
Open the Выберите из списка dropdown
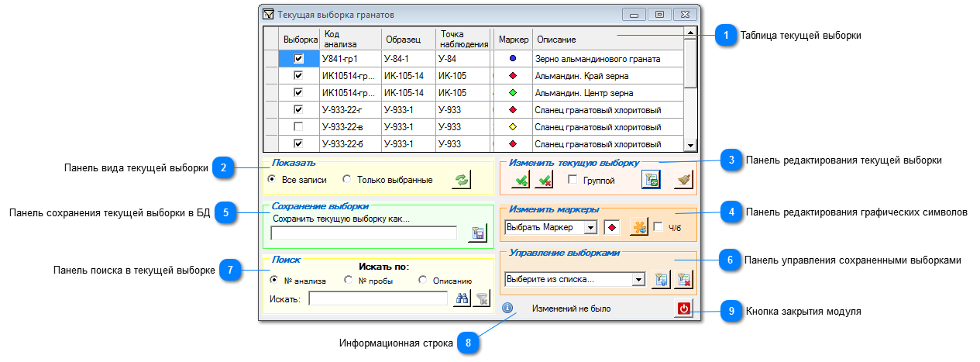[x=639, y=279]
